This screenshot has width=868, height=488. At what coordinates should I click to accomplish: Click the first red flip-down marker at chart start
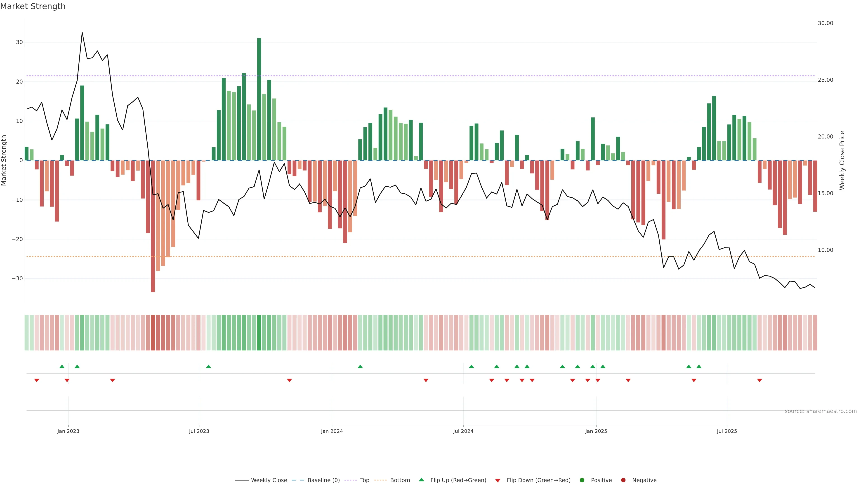pyautogui.click(x=37, y=380)
